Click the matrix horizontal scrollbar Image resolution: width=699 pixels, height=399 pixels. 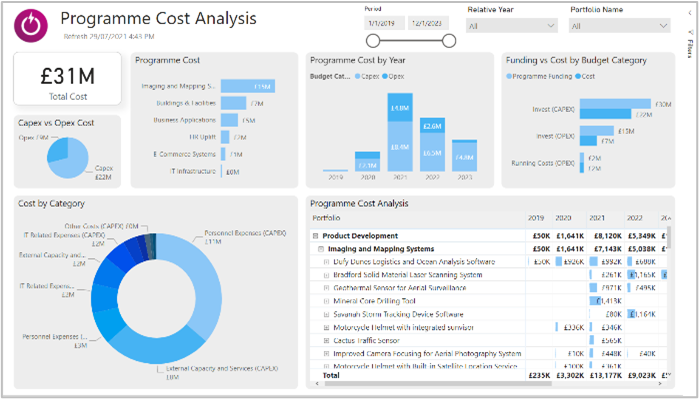(x=437, y=383)
